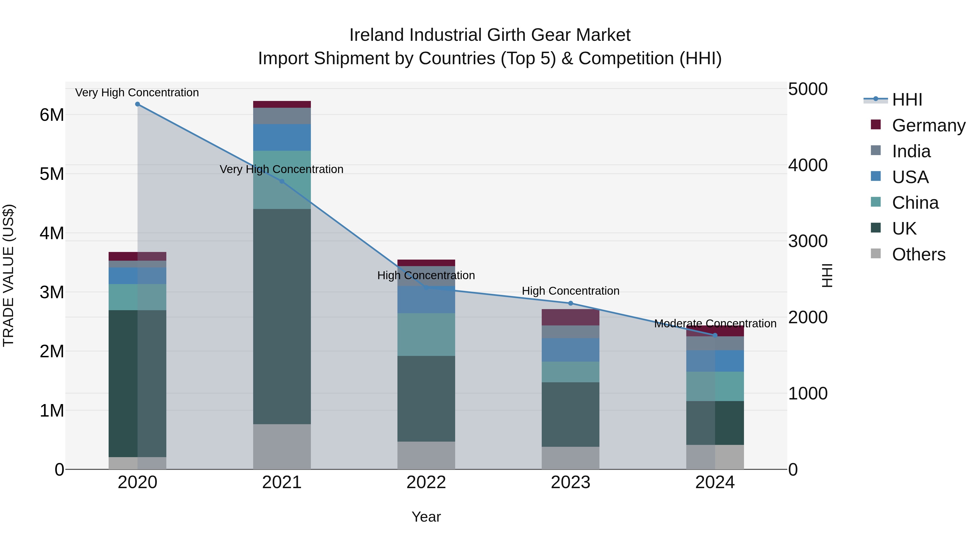This screenshot has width=980, height=551.
Task: Click the China segment of the 2022 bar
Action: tap(426, 335)
